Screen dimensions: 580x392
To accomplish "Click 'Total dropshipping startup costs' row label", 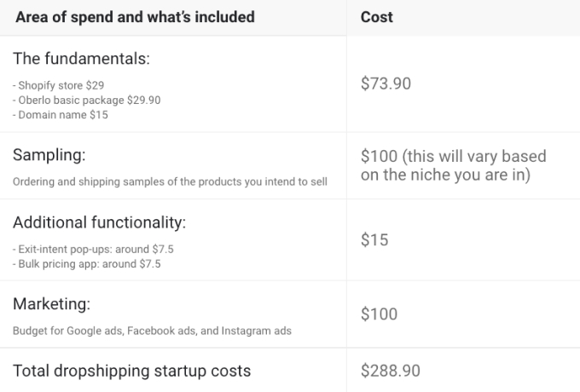I will pos(131,371).
